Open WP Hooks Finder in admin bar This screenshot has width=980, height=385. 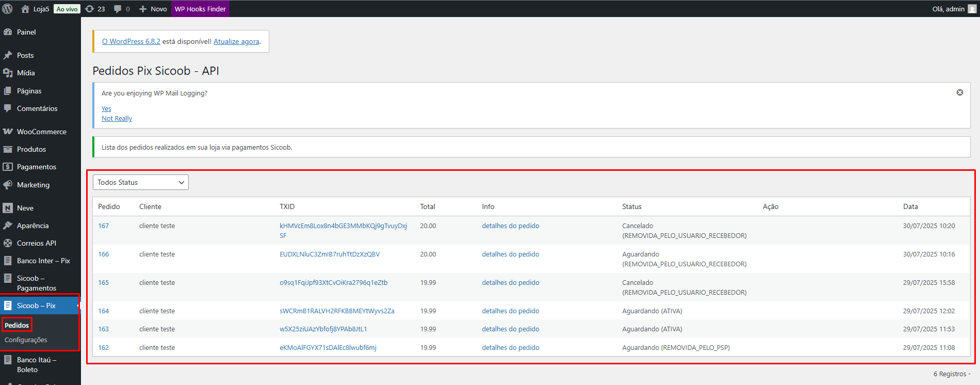point(200,9)
